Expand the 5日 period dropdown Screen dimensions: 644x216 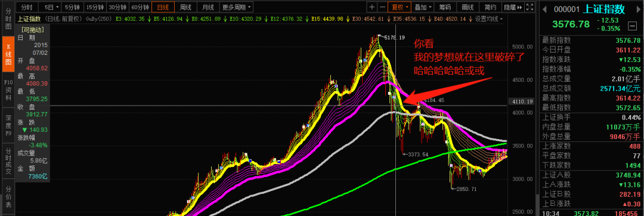[52, 7]
